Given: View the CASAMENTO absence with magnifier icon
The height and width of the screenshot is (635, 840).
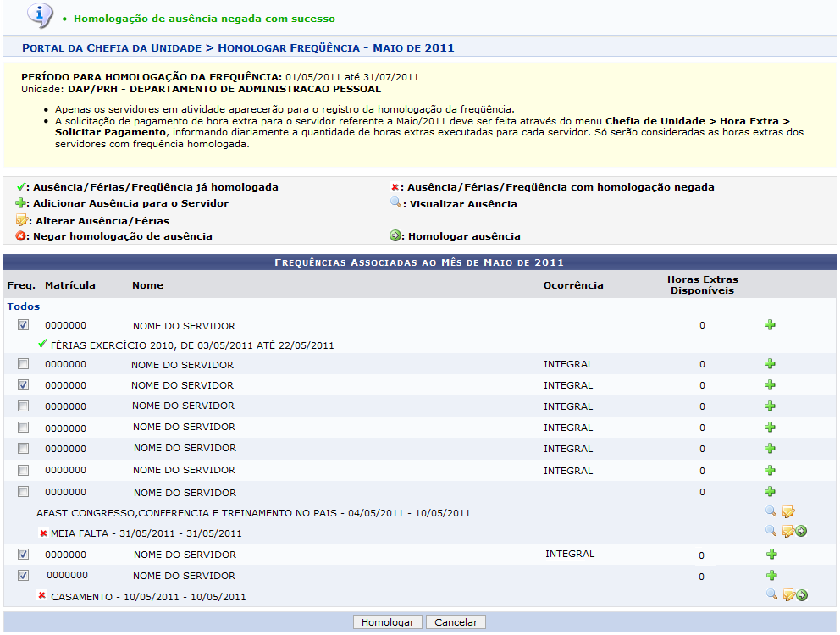Looking at the screenshot, I should (x=771, y=594).
